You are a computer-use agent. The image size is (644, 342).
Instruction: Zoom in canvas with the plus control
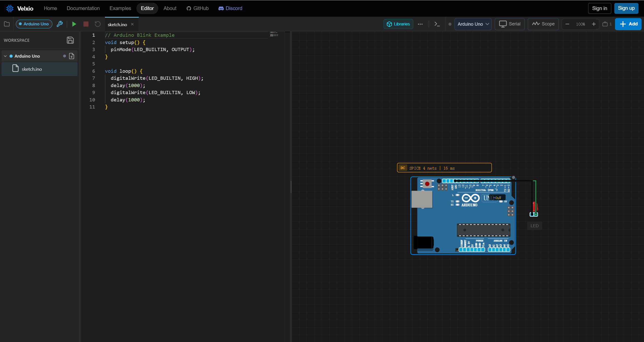(x=594, y=24)
